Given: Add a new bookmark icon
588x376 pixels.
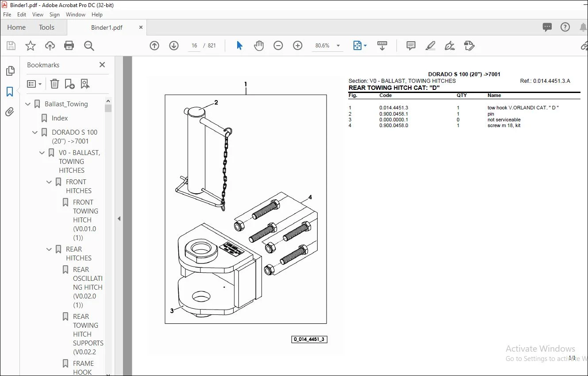Looking at the screenshot, I should [x=70, y=84].
